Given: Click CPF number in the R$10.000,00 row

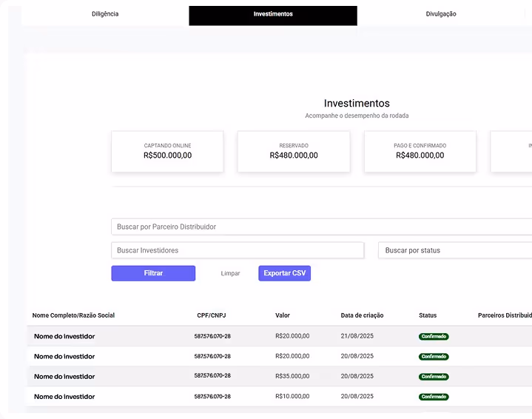Looking at the screenshot, I should 212,396.
